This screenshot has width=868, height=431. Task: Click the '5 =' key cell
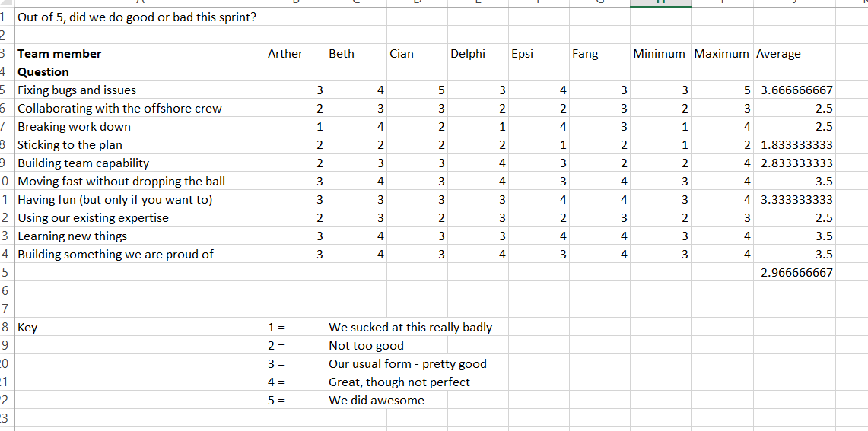(276, 401)
